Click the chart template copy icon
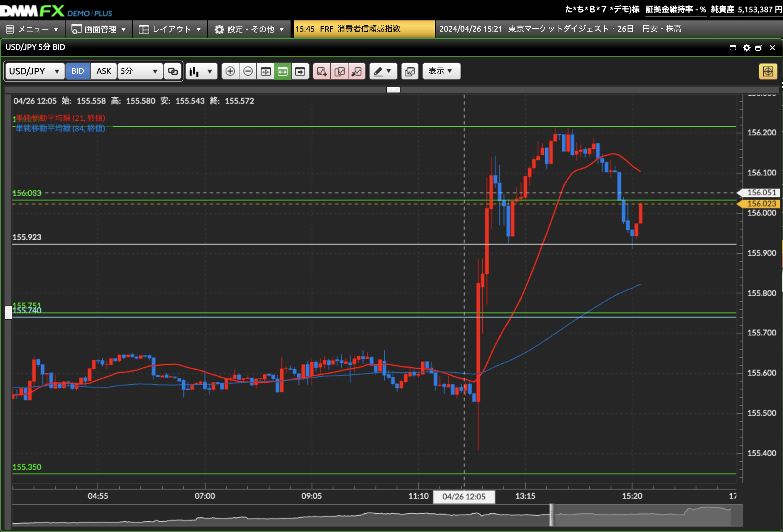The width and height of the screenshot is (783, 532). (410, 71)
